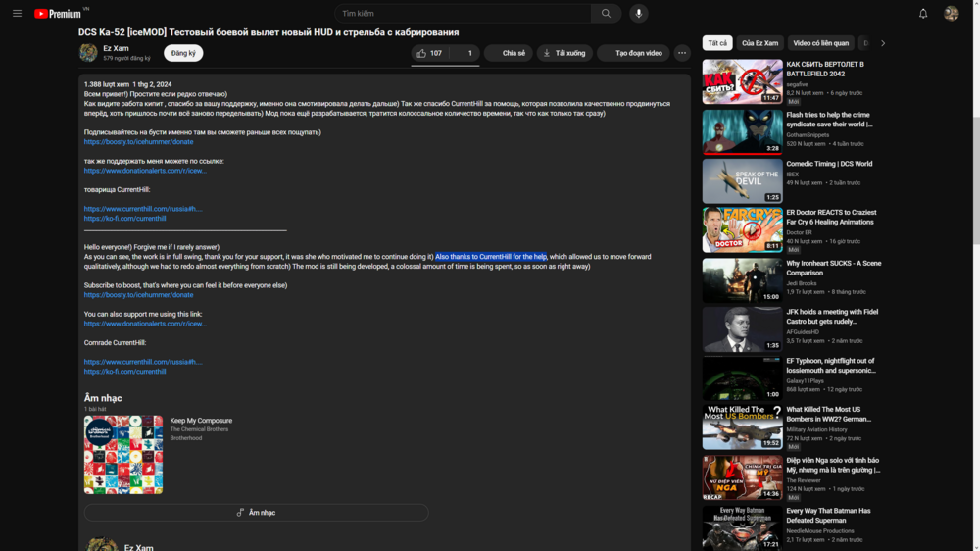This screenshot has height=551, width=980.
Task: Click Keep My Composure song title
Action: pos(201,421)
